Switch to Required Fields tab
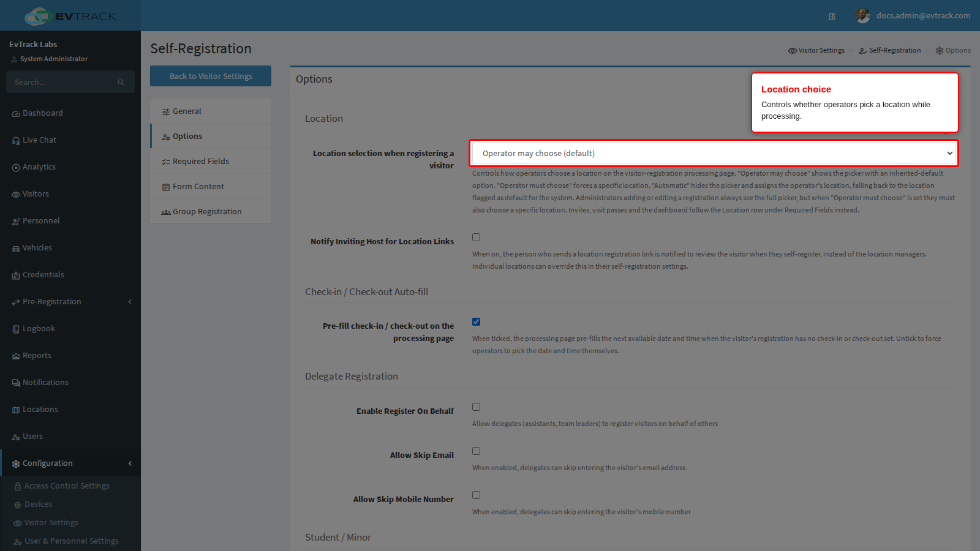 pyautogui.click(x=211, y=162)
